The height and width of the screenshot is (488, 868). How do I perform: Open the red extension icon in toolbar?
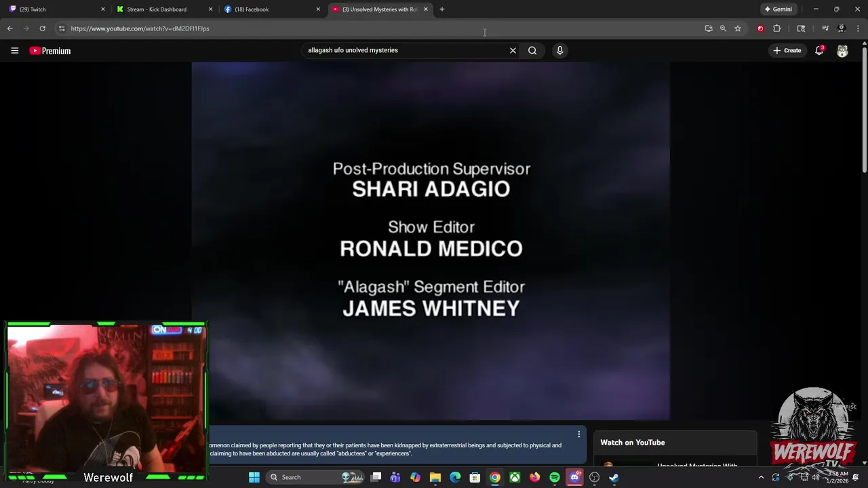(x=760, y=28)
